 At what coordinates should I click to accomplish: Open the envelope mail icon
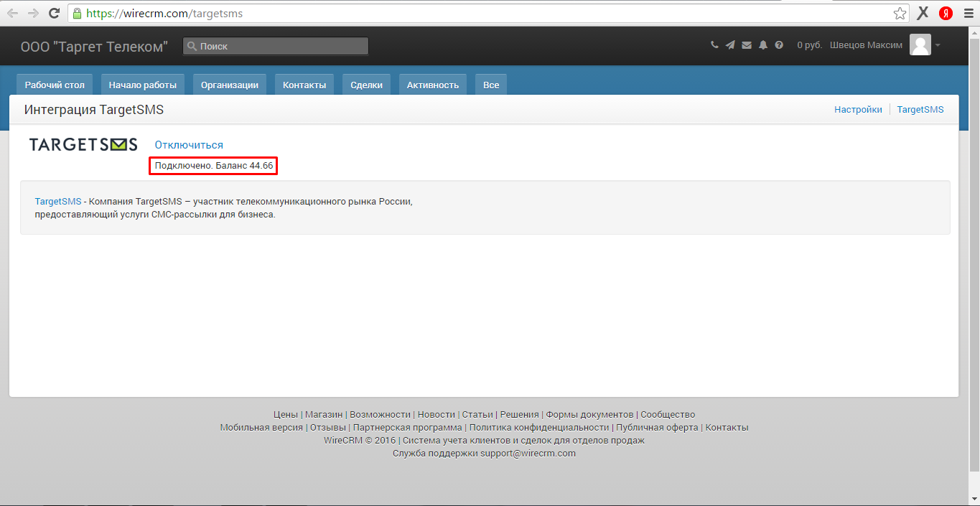pos(747,44)
